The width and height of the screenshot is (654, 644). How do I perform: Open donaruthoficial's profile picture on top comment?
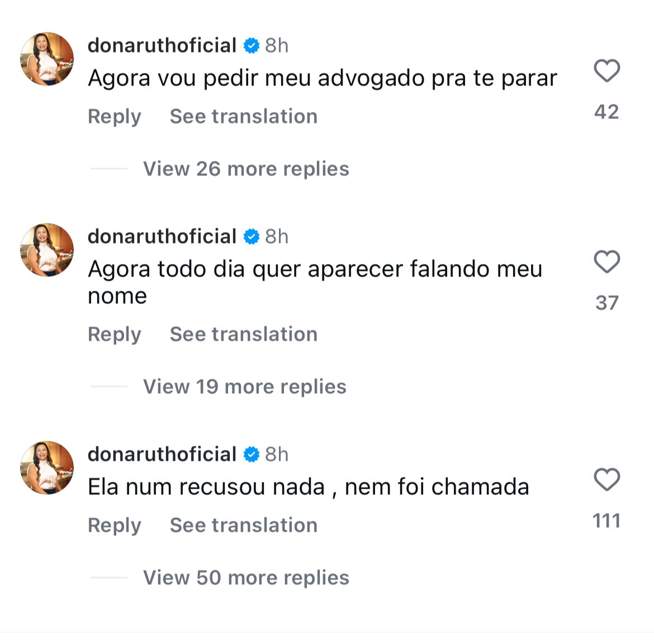coord(46,59)
